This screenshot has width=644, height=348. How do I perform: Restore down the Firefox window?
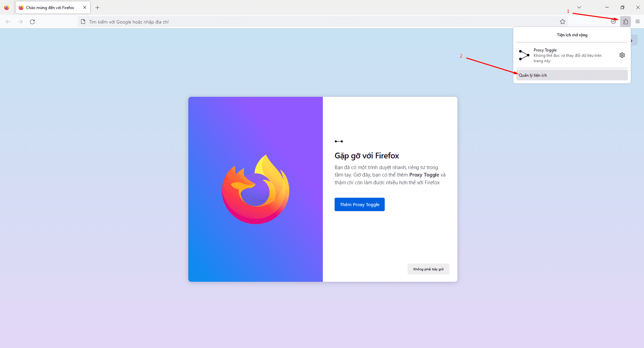click(x=622, y=7)
